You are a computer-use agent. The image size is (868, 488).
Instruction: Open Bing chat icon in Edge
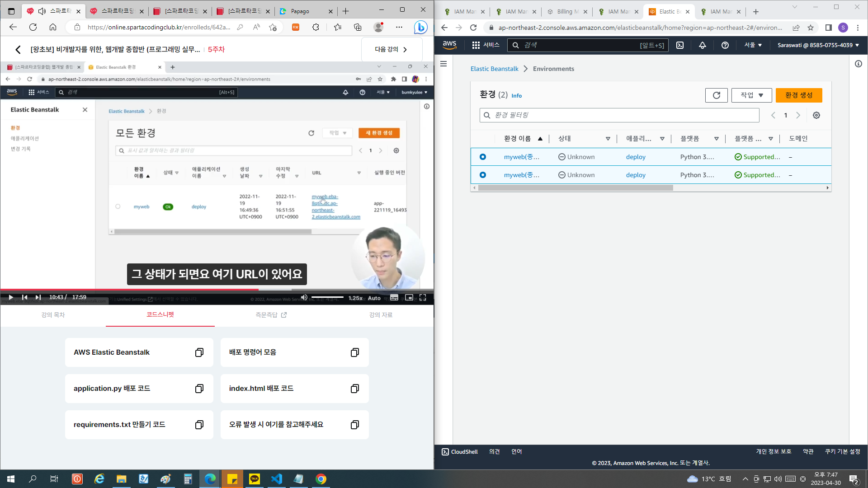[x=420, y=27]
